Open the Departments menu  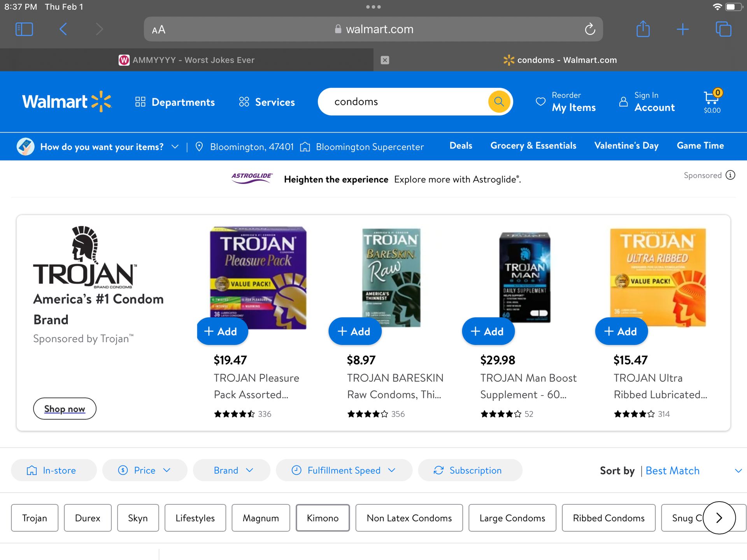[175, 102]
